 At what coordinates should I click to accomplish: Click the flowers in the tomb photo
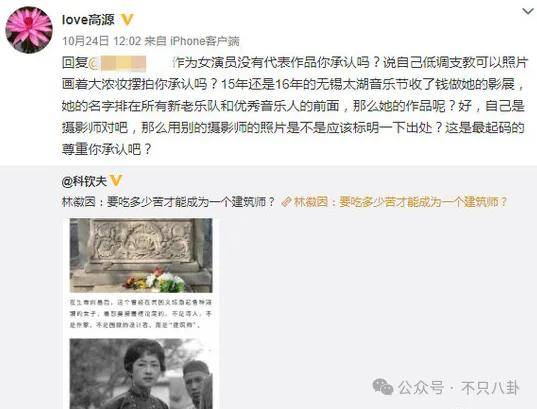click(x=154, y=280)
